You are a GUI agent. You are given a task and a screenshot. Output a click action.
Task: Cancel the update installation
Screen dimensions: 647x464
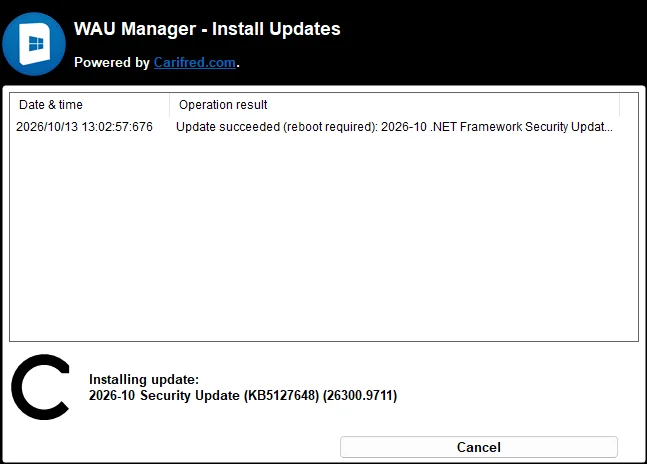(x=479, y=447)
